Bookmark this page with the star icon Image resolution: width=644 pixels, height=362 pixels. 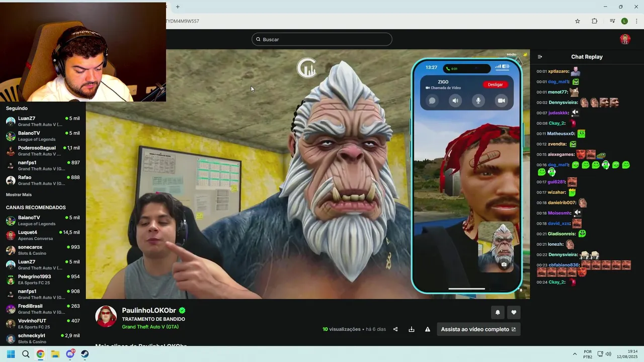(578, 21)
